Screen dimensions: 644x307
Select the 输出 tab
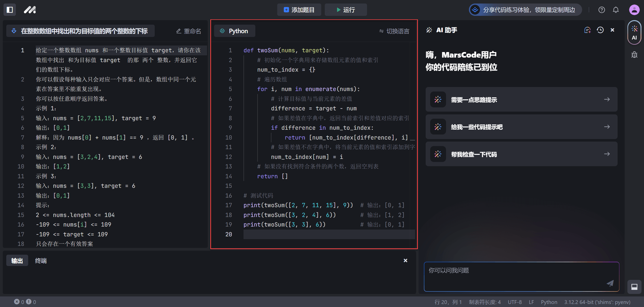click(x=17, y=261)
